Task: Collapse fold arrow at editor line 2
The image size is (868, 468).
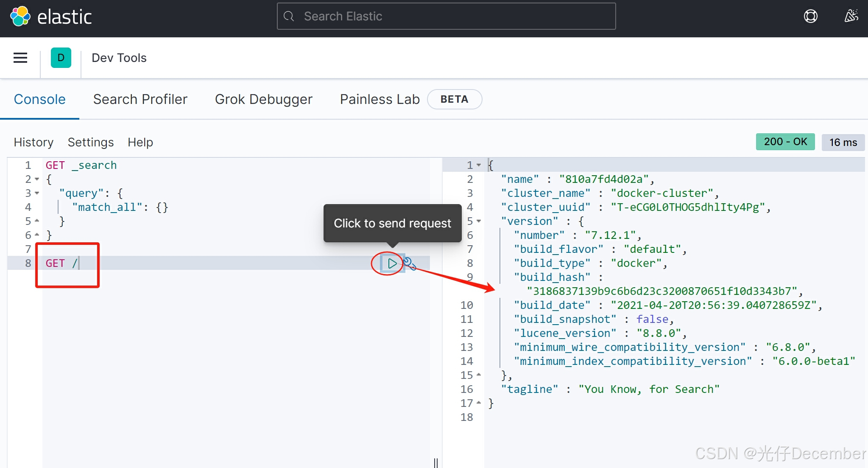Action: [37, 179]
